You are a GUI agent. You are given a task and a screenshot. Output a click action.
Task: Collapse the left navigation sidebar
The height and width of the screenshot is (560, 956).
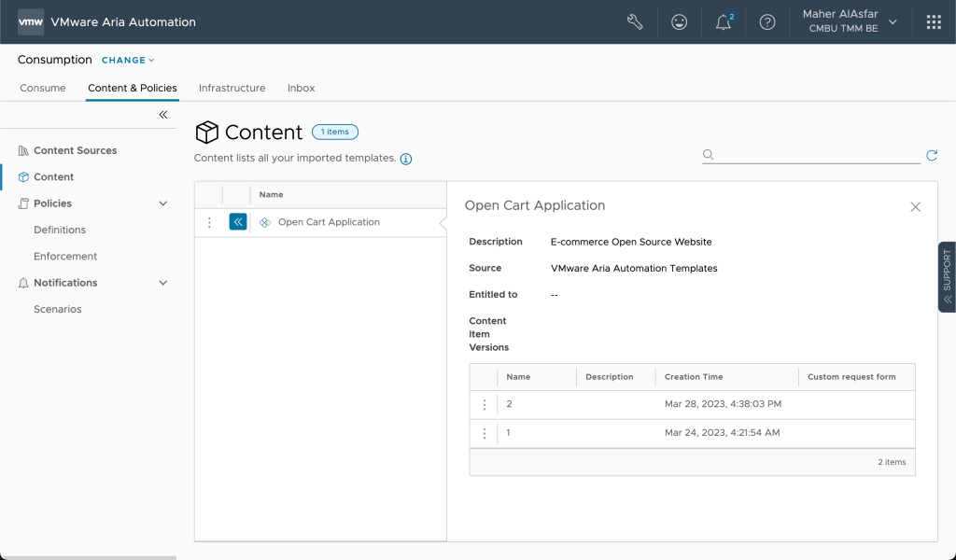(x=162, y=115)
